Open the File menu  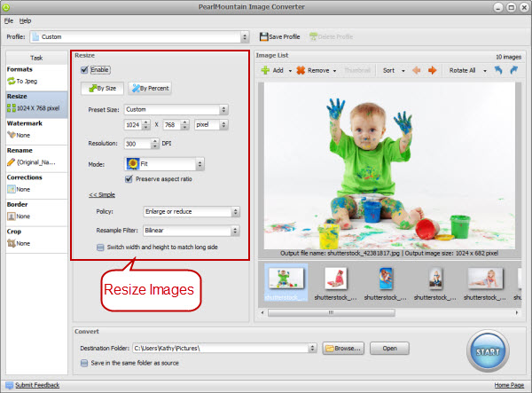pyautogui.click(x=8, y=20)
